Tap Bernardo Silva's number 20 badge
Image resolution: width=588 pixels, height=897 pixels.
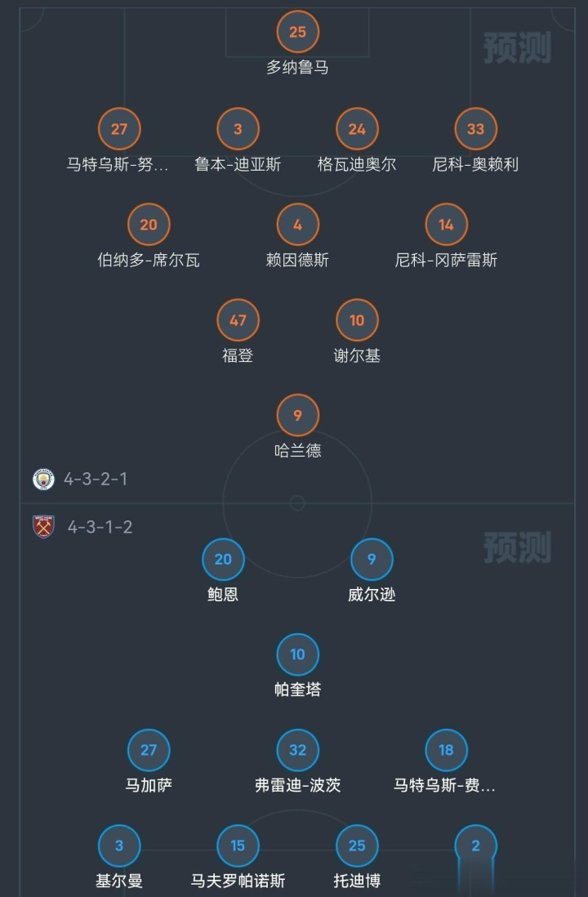click(x=149, y=225)
